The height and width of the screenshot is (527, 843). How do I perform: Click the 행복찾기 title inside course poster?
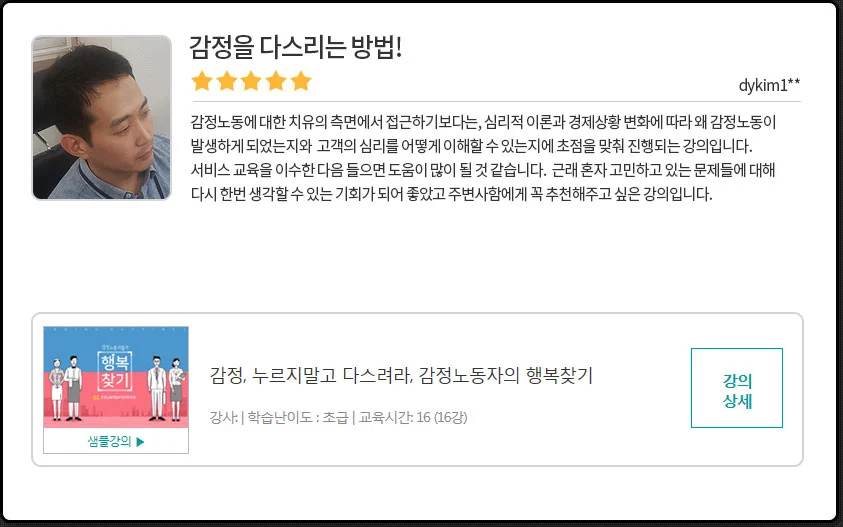[115, 371]
